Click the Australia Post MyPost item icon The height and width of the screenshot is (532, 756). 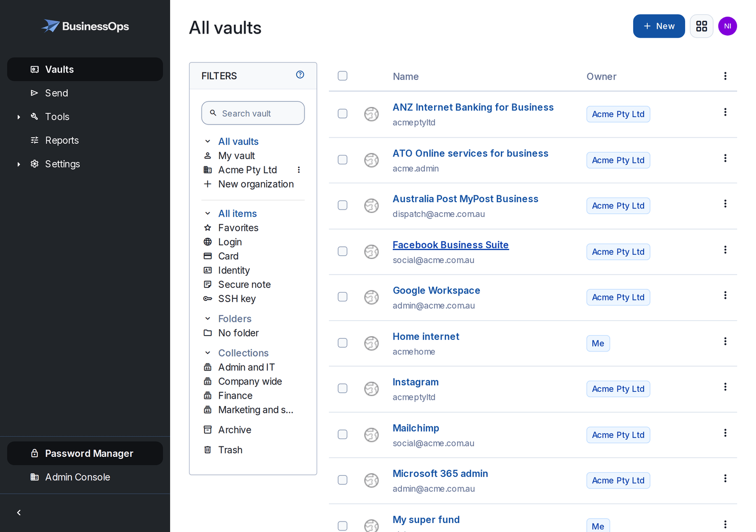(x=372, y=206)
